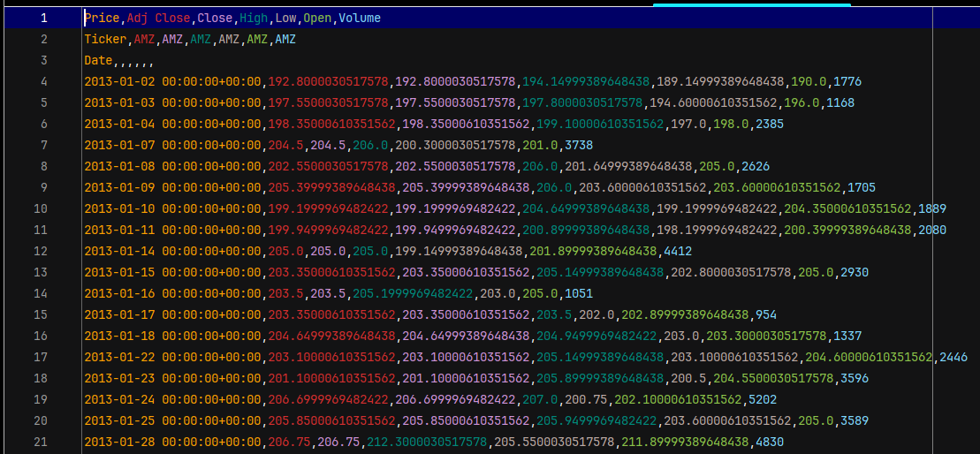The image size is (980, 454).
Task: Click line number 12 in the gutter
Action: 41,251
